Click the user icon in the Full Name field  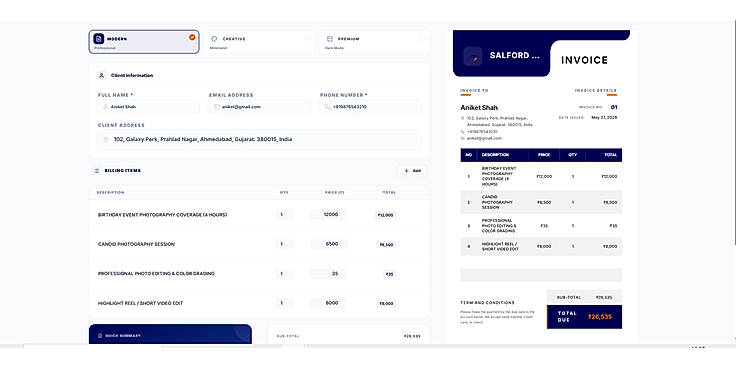tap(106, 107)
